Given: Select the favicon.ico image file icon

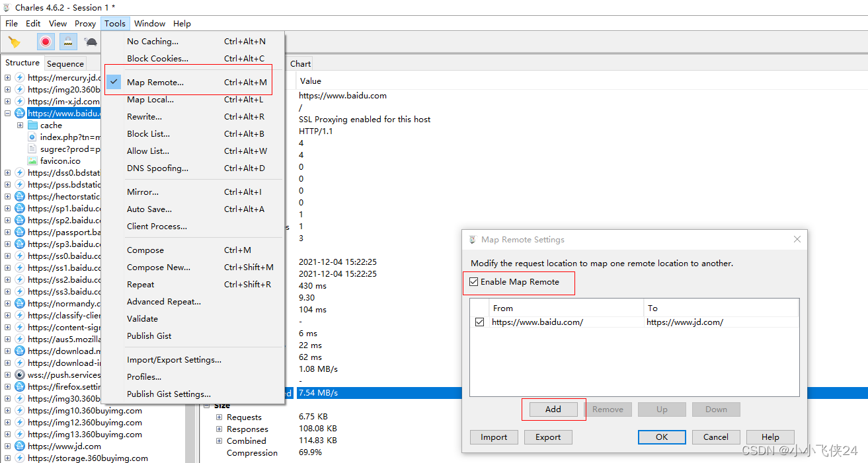Looking at the screenshot, I should point(32,160).
